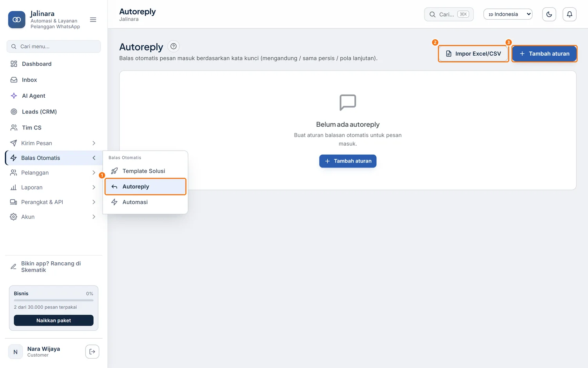588x368 pixels.
Task: Click the help question mark beside Autoreply
Action: (173, 46)
